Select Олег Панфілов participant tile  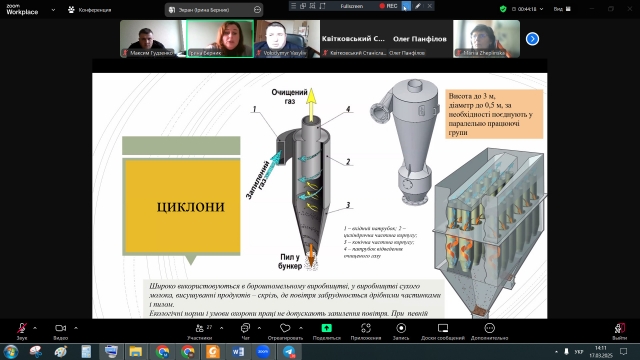pos(420,39)
